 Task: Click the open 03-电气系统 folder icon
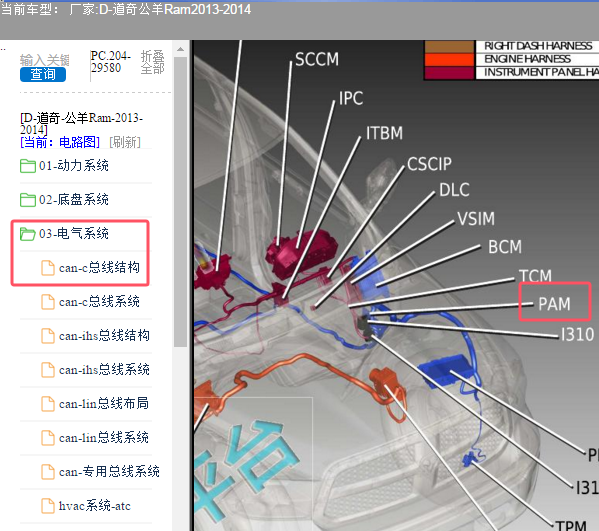[x=28, y=234]
